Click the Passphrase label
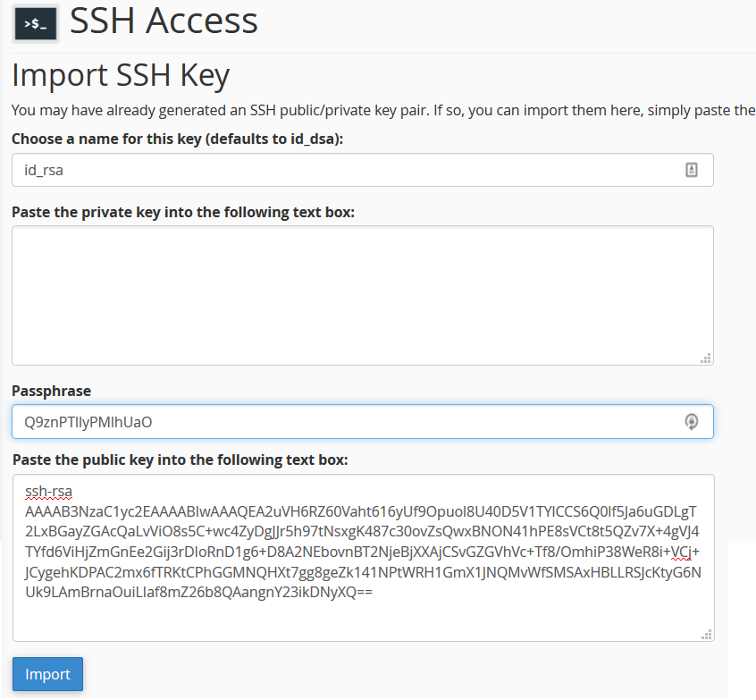This screenshot has width=756, height=700. coord(52,391)
